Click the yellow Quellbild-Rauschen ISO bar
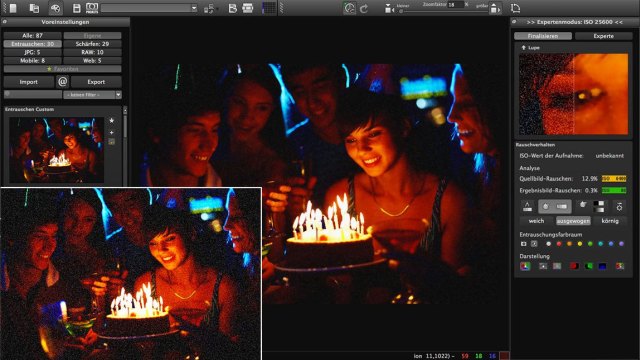Viewport: 640px width, 360px height. (614, 179)
